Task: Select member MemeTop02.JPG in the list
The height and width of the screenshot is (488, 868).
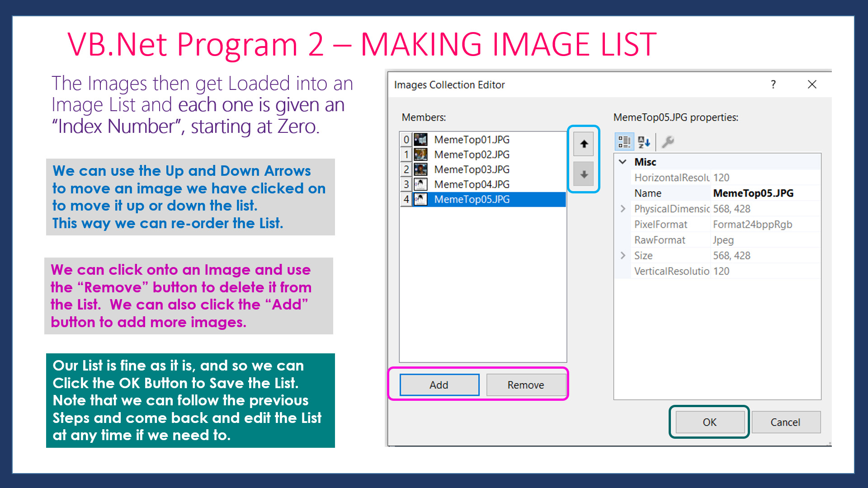Action: (x=483, y=155)
